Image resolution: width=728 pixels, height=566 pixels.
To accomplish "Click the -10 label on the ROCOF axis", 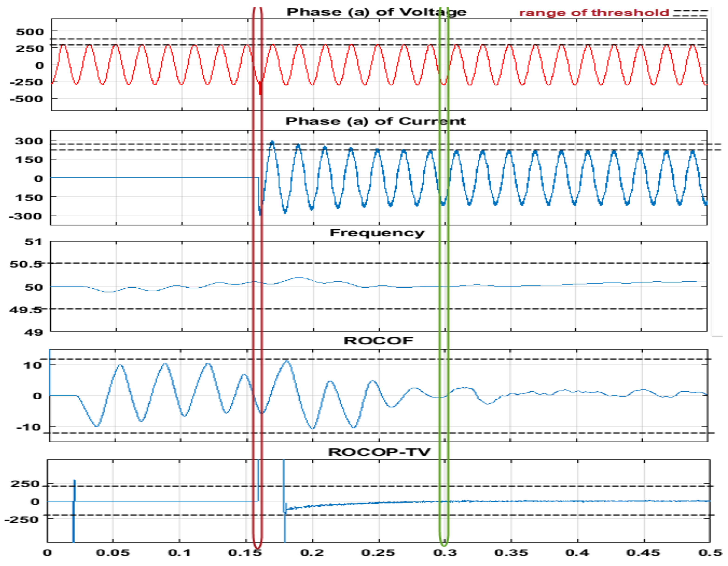I will 29,427.
